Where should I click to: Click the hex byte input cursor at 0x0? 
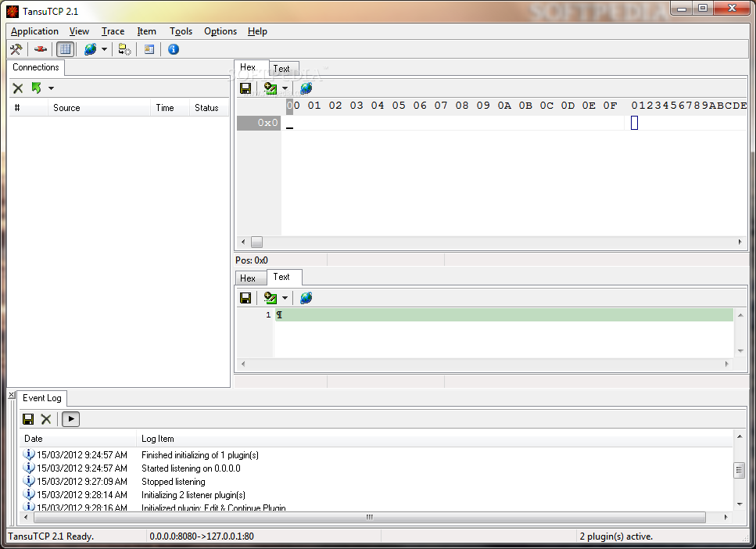coord(290,124)
